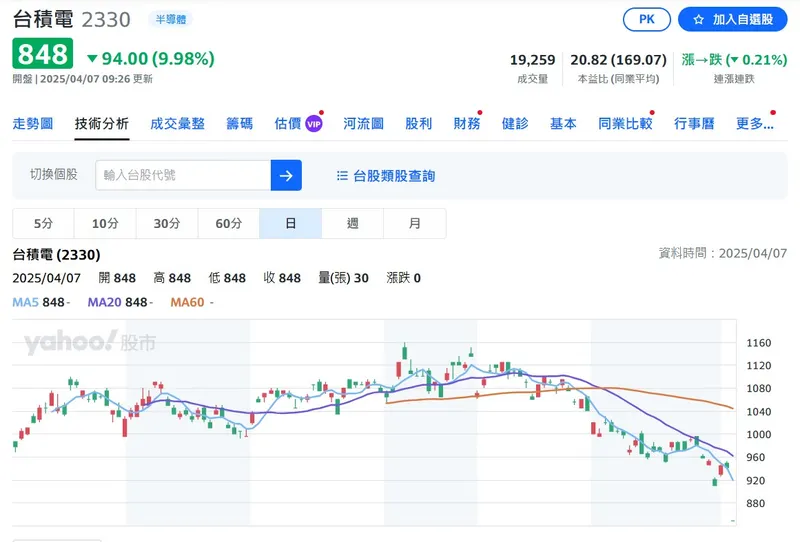Click the list icon beside 台股類股查詢
This screenshot has width=800, height=542.
click(342, 176)
